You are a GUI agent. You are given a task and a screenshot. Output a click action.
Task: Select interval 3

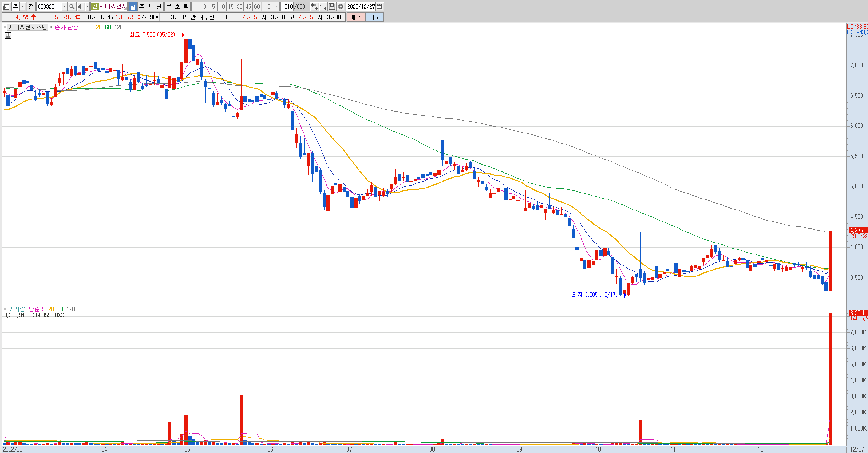205,6
